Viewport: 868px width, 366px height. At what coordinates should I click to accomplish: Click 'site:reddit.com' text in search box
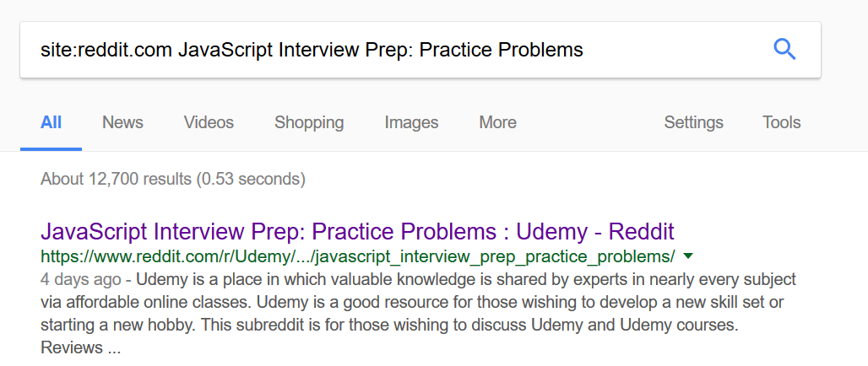[106, 50]
